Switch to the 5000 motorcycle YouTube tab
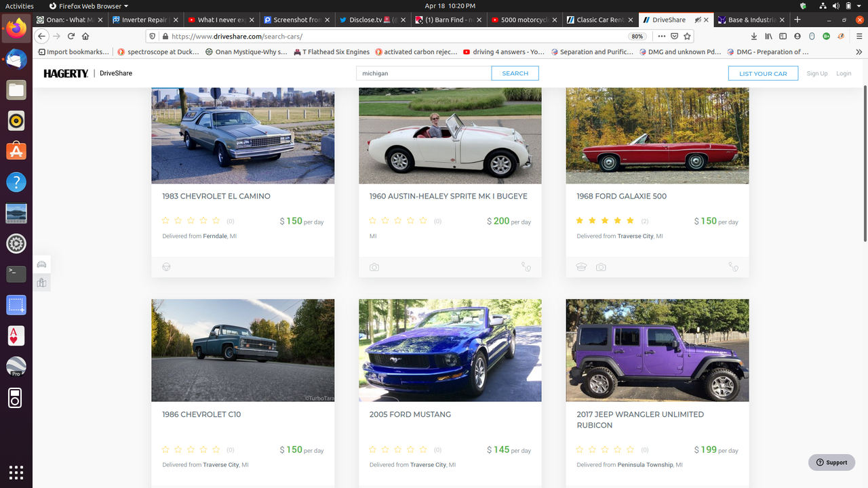 point(524,20)
